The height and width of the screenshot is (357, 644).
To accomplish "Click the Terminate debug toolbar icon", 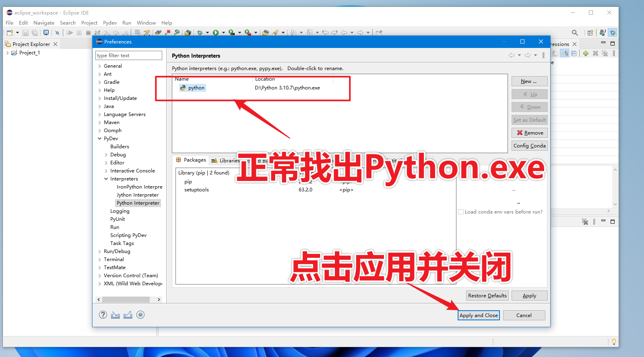I will pos(88,33).
